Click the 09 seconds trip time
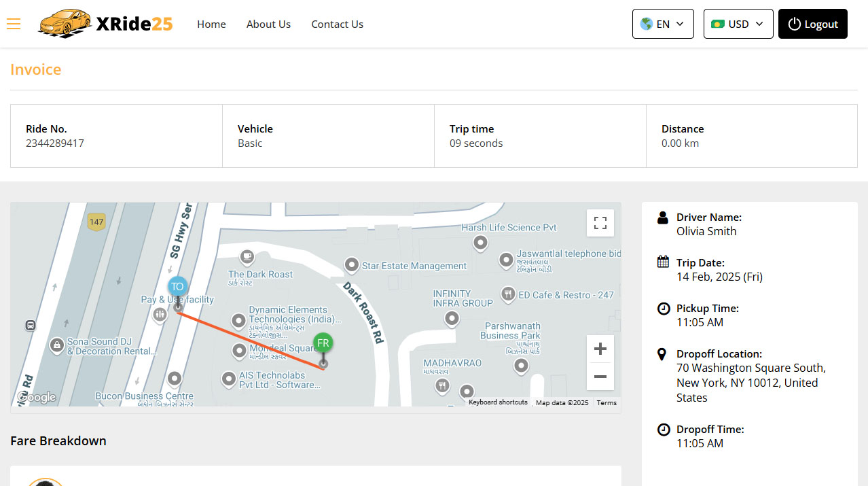Viewport: 868px width, 486px height. [476, 143]
